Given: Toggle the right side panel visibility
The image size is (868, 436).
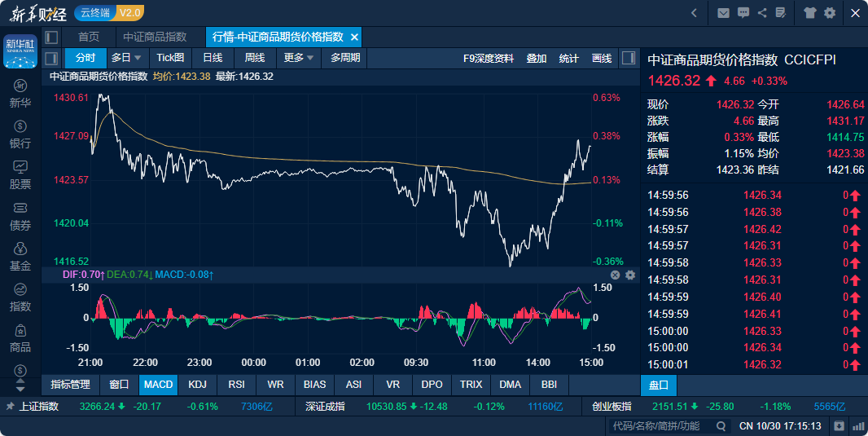Looking at the screenshot, I should [x=628, y=58].
